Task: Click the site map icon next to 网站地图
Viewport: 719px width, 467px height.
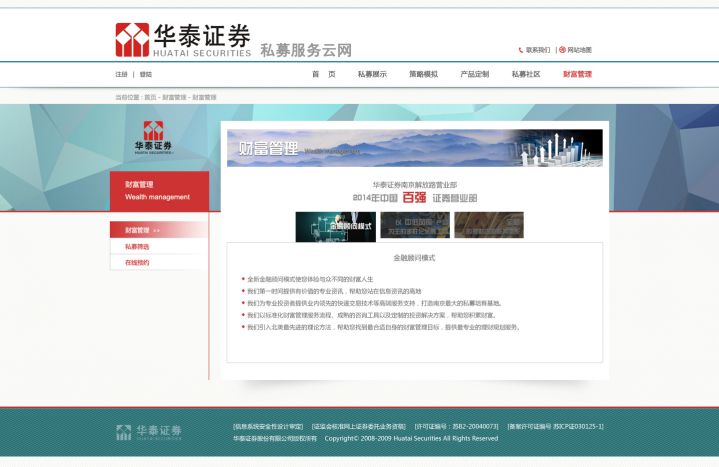Action: click(x=562, y=50)
